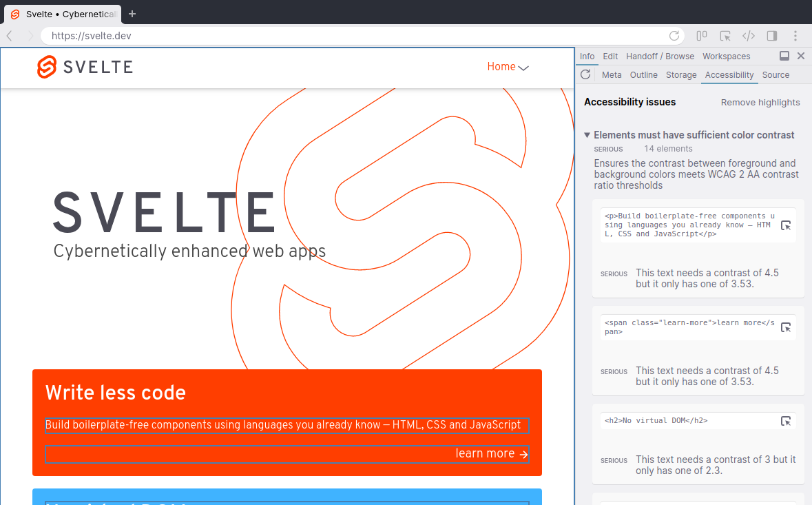
Task: Refresh the Info panel with reload icon
Action: click(x=586, y=74)
